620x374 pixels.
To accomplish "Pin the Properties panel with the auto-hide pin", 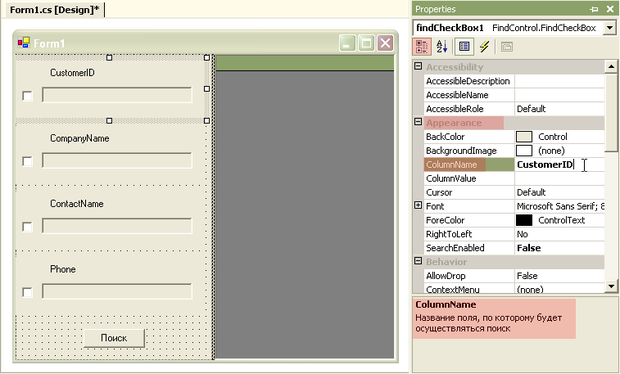I will [x=594, y=9].
